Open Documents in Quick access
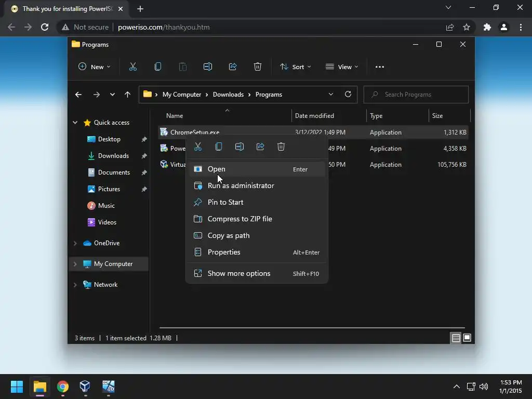 [x=114, y=172]
